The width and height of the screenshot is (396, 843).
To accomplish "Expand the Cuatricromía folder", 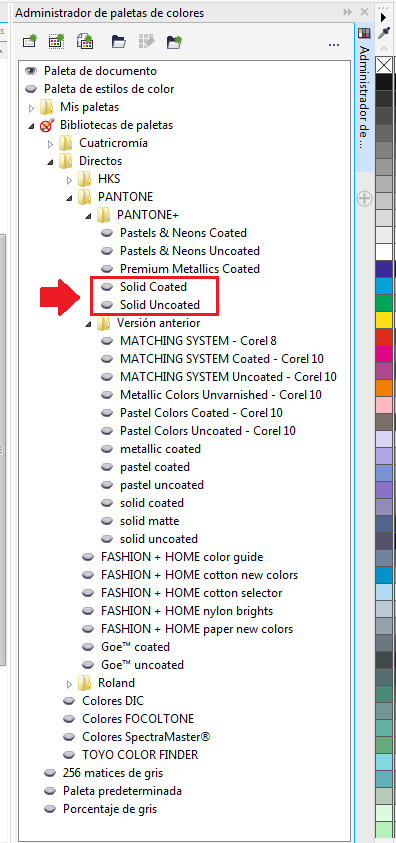I will point(51,144).
